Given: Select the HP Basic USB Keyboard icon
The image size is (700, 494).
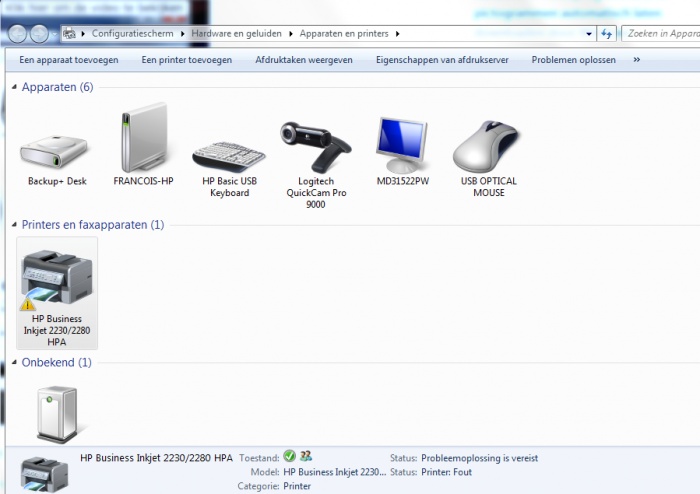Looking at the screenshot, I should [229, 157].
